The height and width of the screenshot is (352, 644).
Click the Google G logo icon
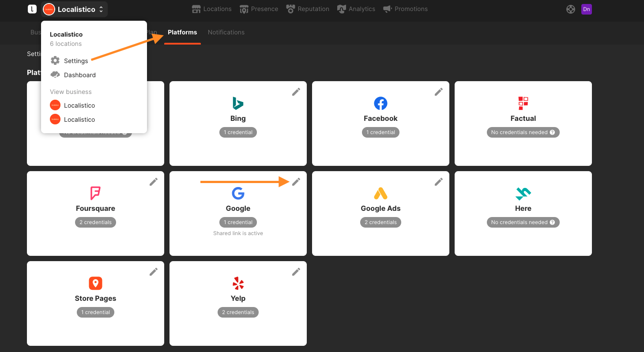(238, 193)
